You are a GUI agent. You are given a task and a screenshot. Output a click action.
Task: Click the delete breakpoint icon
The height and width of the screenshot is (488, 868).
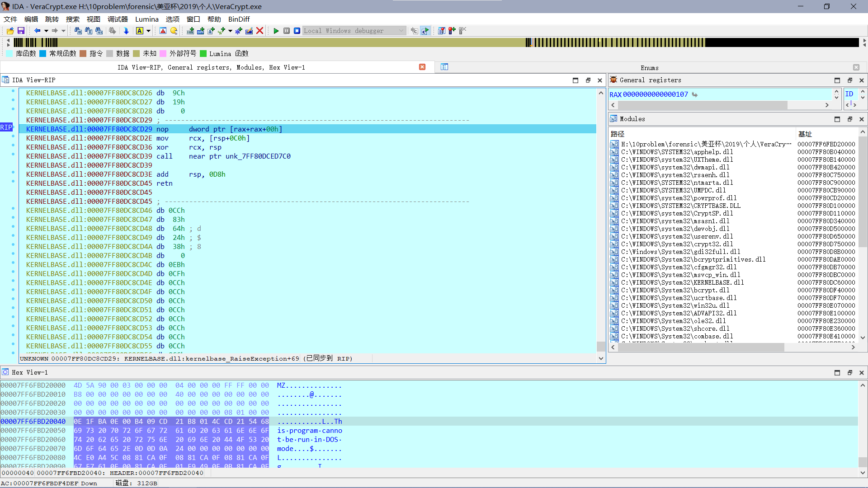pos(462,31)
